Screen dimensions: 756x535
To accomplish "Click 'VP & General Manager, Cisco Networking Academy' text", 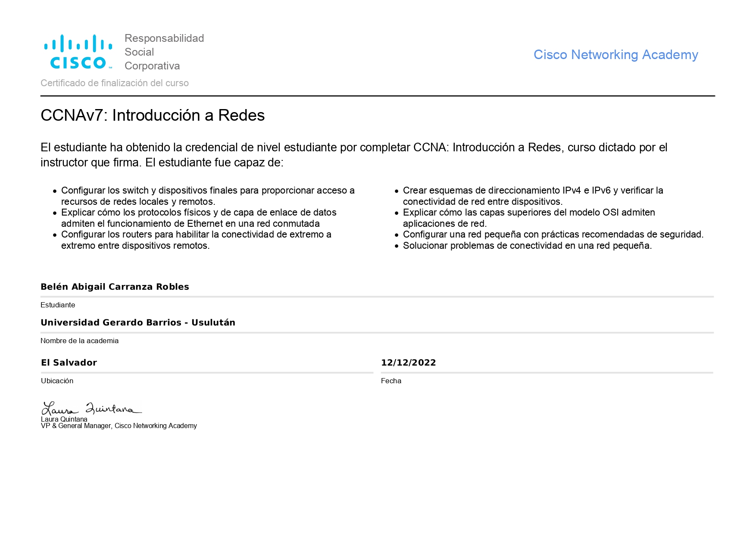I will click(x=119, y=426).
